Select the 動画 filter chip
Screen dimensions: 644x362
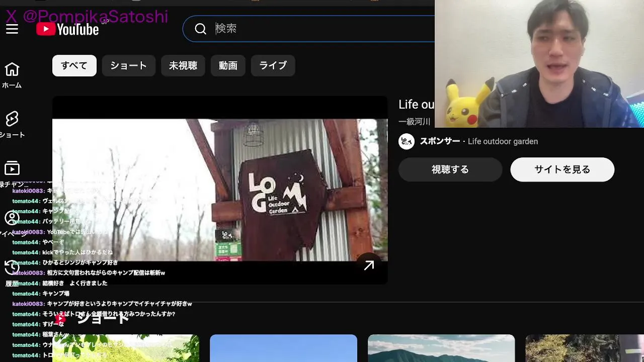(228, 66)
